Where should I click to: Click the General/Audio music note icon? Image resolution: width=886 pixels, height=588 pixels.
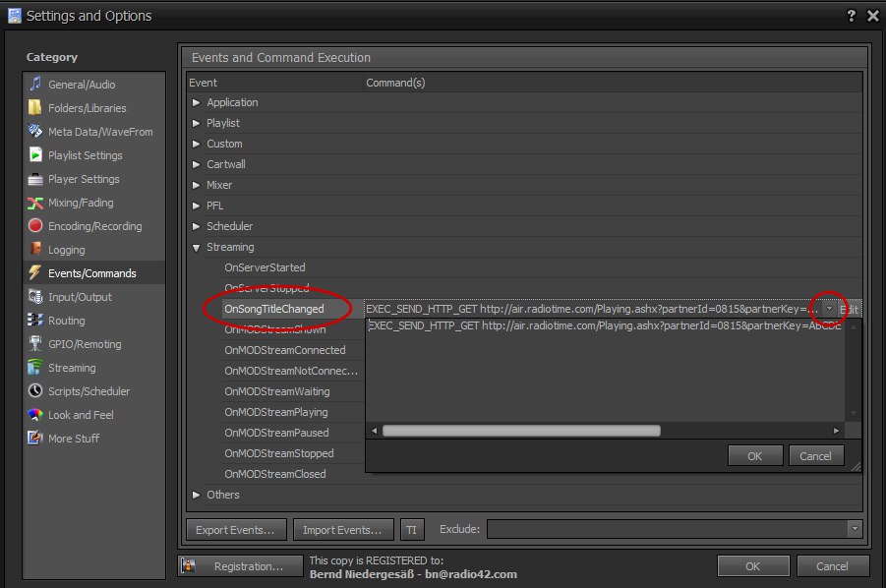[35, 85]
